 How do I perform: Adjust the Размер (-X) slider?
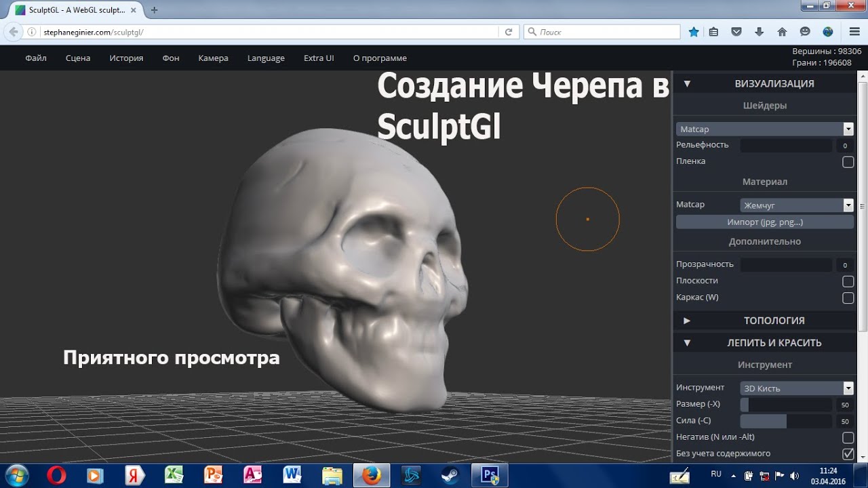pos(786,405)
